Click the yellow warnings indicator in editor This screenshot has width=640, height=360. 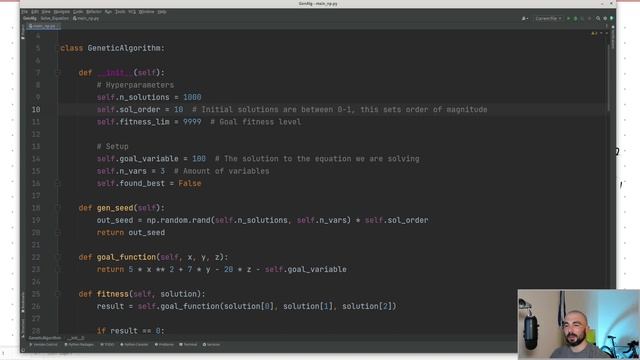click(x=594, y=33)
